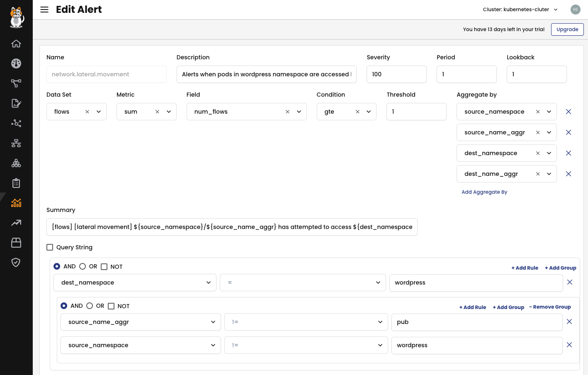Image resolution: width=588 pixels, height=375 pixels.
Task: Clear the source_namespace aggregate value
Action: (538, 112)
